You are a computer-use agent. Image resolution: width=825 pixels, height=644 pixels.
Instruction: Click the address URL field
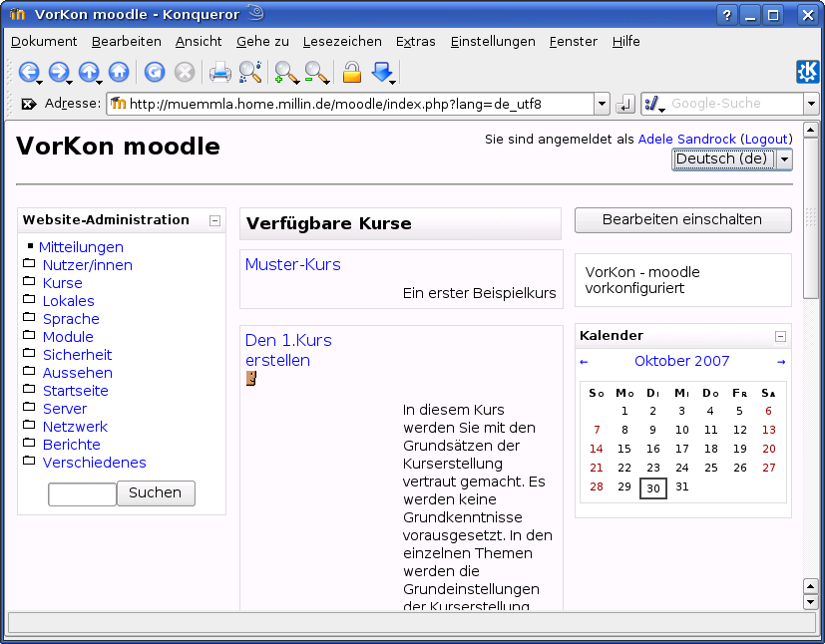(350, 104)
